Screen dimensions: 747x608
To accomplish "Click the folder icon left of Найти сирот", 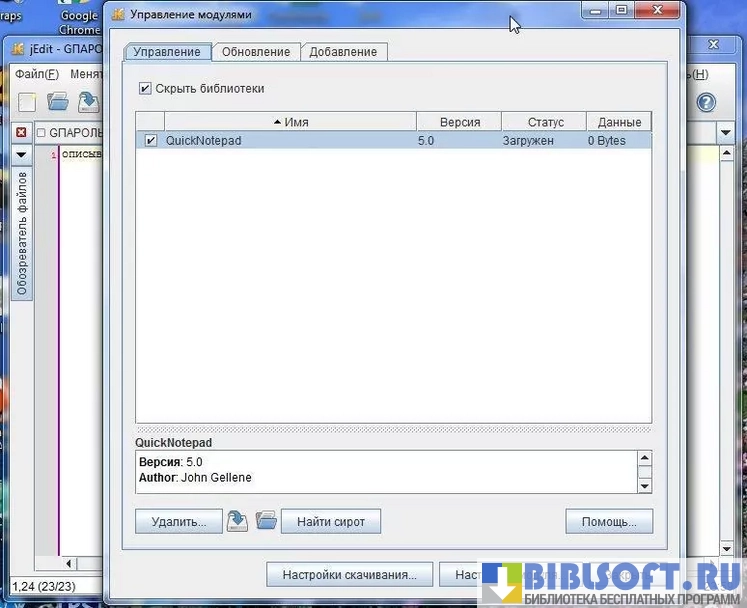I will [x=265, y=521].
